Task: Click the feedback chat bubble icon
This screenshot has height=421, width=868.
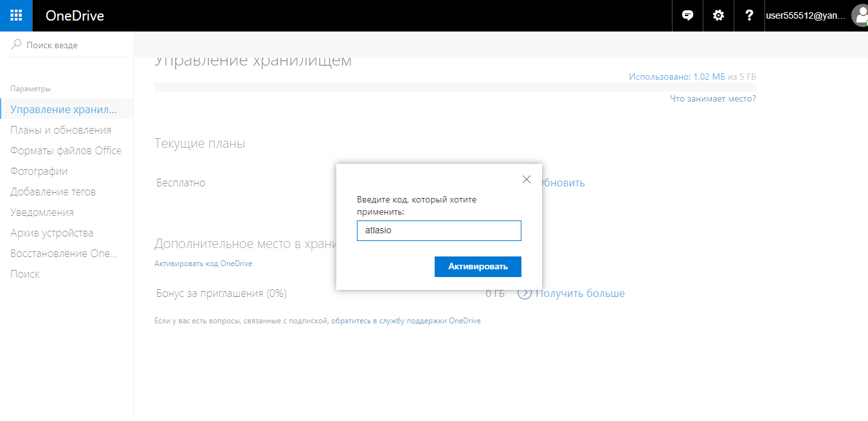Action: click(688, 15)
